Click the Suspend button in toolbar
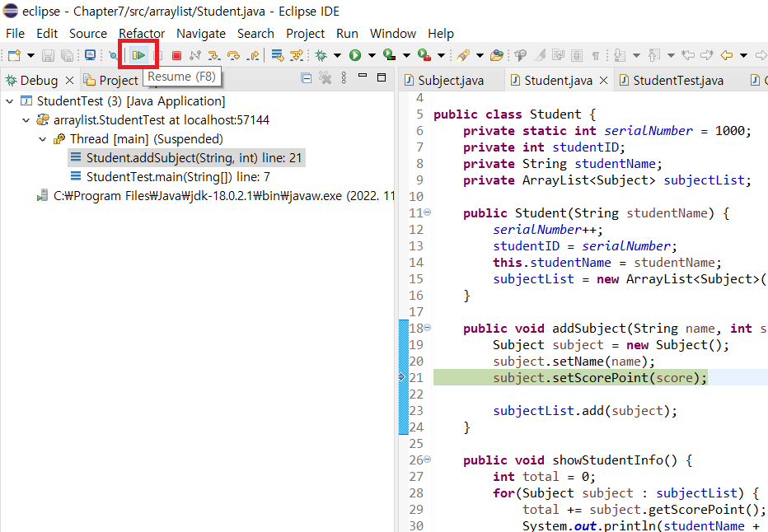Screen dimensions: 768x532 (158, 56)
